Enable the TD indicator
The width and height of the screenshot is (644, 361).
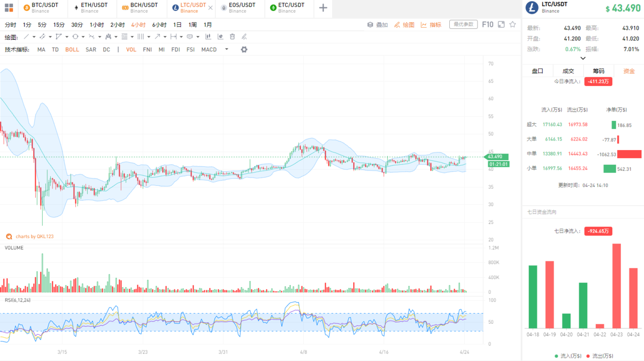pyautogui.click(x=55, y=49)
